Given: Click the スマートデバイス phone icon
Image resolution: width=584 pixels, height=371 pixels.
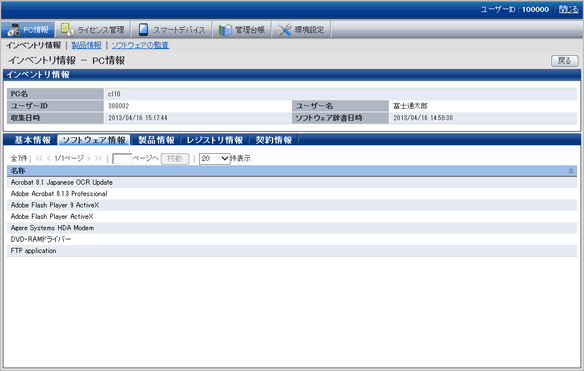Looking at the screenshot, I should pos(143,29).
